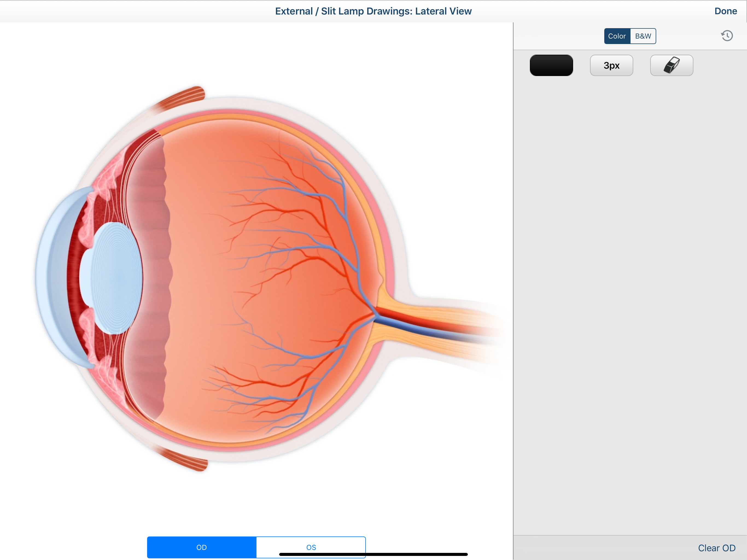747x560 pixels.
Task: Select the OS eye tab
Action: pyautogui.click(x=311, y=547)
